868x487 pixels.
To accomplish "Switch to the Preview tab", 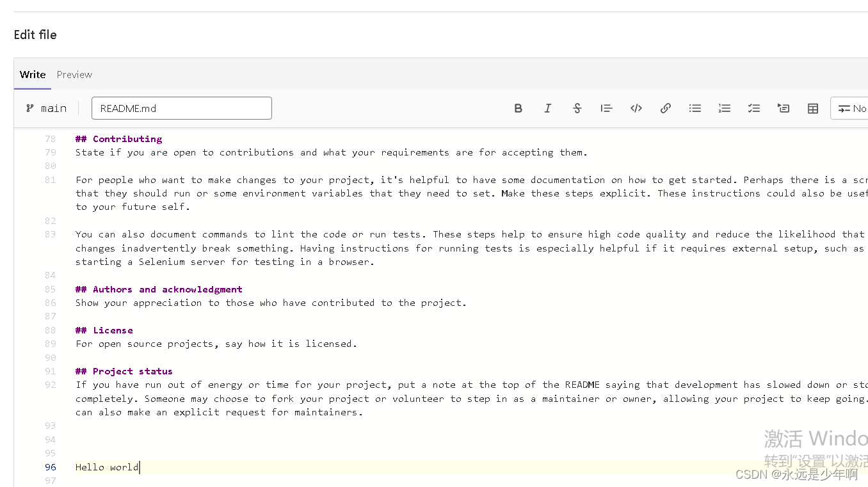I will [x=74, y=74].
